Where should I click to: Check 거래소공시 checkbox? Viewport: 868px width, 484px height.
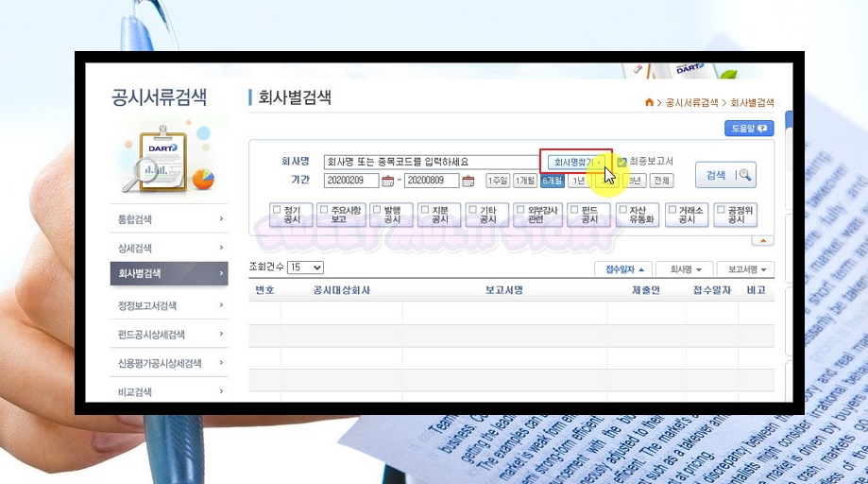[672, 210]
